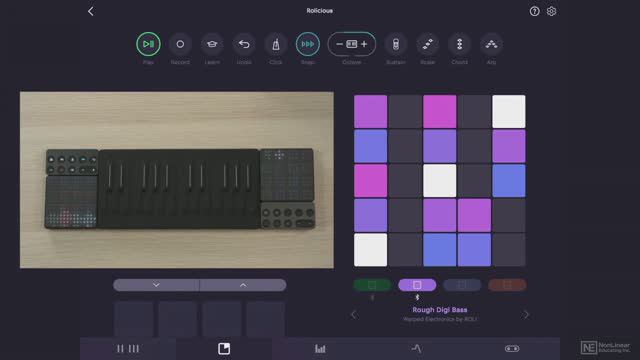Image resolution: width=640 pixels, height=360 pixels.
Task: Open the help question mark icon
Action: tap(534, 11)
